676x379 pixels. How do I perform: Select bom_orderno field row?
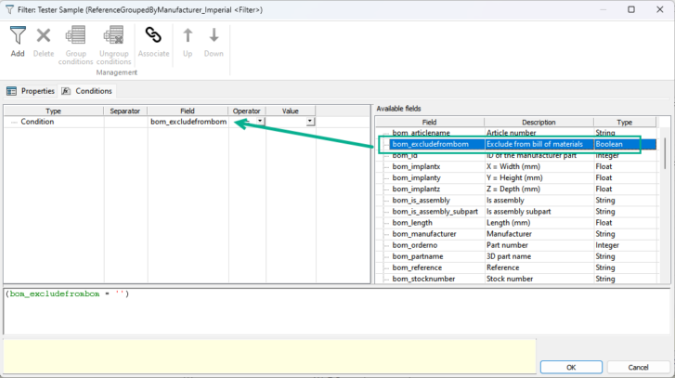coord(517,245)
